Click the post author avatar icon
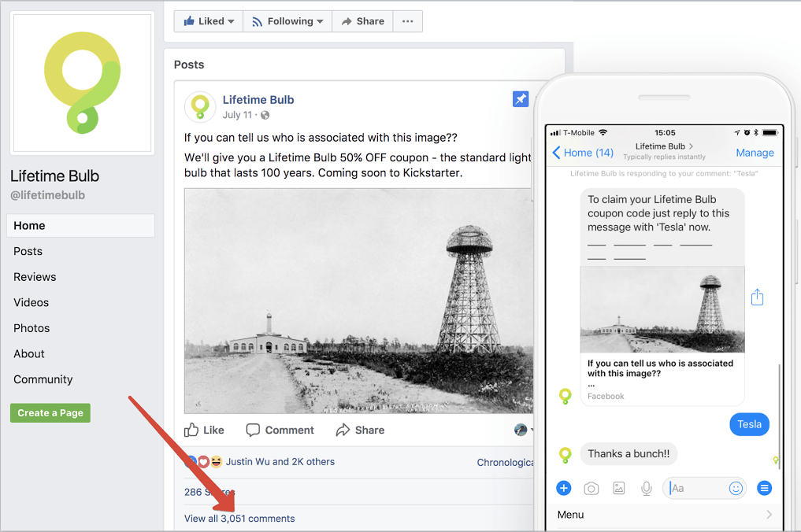This screenshot has width=801, height=532. click(200, 107)
